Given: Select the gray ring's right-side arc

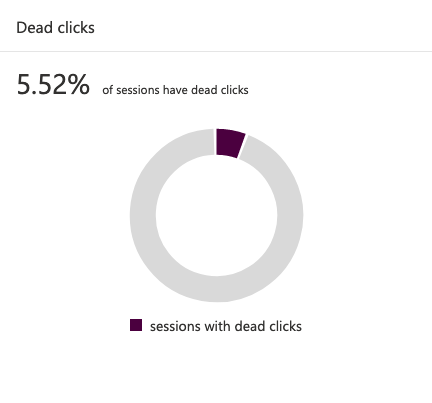Looking at the screenshot, I should coord(290,215).
